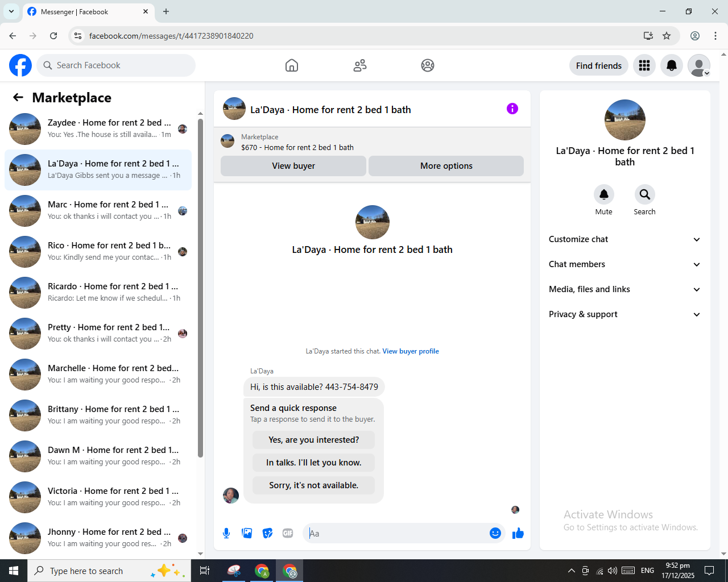Screen dimensions: 728x582
Task: Click the listing thumbnail in right panel
Action: (625, 120)
